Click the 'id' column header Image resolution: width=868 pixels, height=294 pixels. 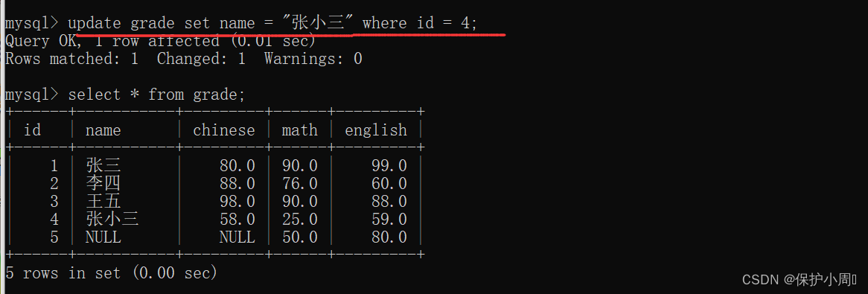pyautogui.click(x=33, y=130)
